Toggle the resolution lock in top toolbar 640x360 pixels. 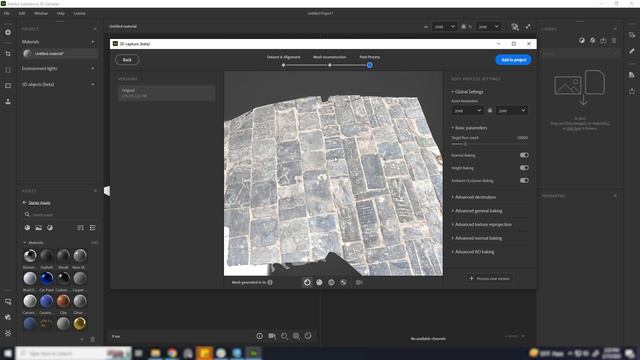point(463,27)
